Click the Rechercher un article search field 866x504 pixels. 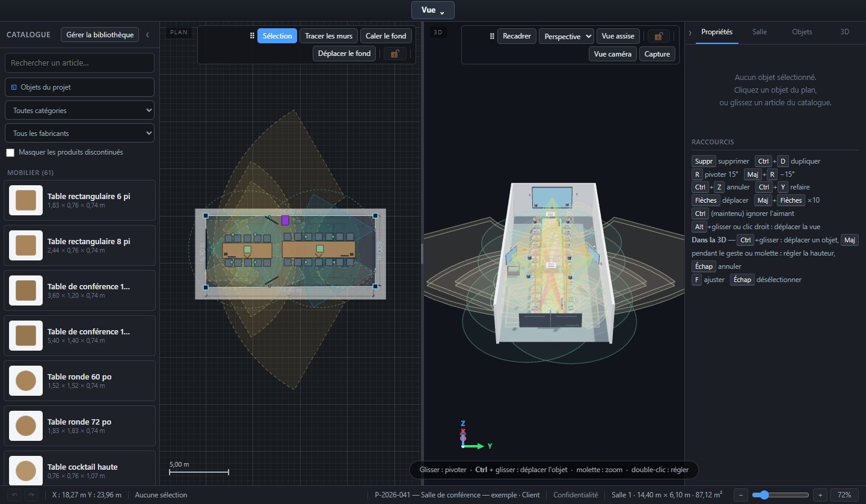[x=79, y=63]
